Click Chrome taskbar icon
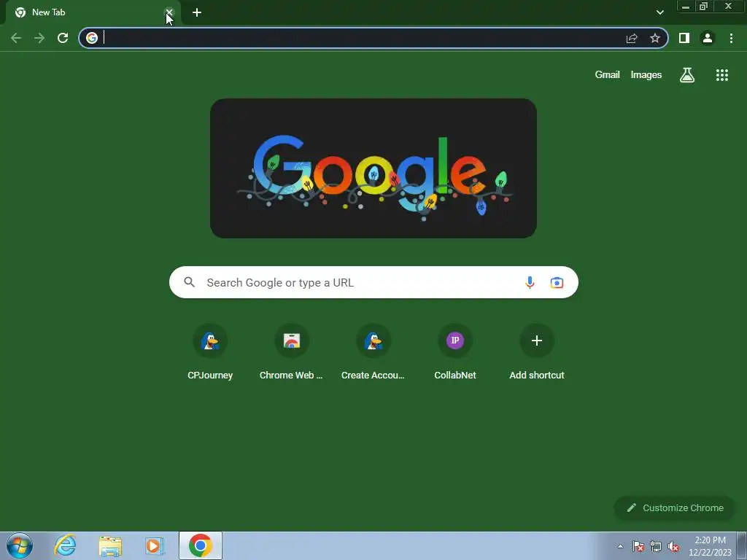Screen dimensions: 747x560 pos(201,545)
